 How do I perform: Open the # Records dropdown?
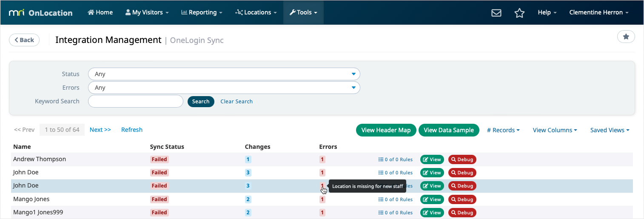point(503,130)
